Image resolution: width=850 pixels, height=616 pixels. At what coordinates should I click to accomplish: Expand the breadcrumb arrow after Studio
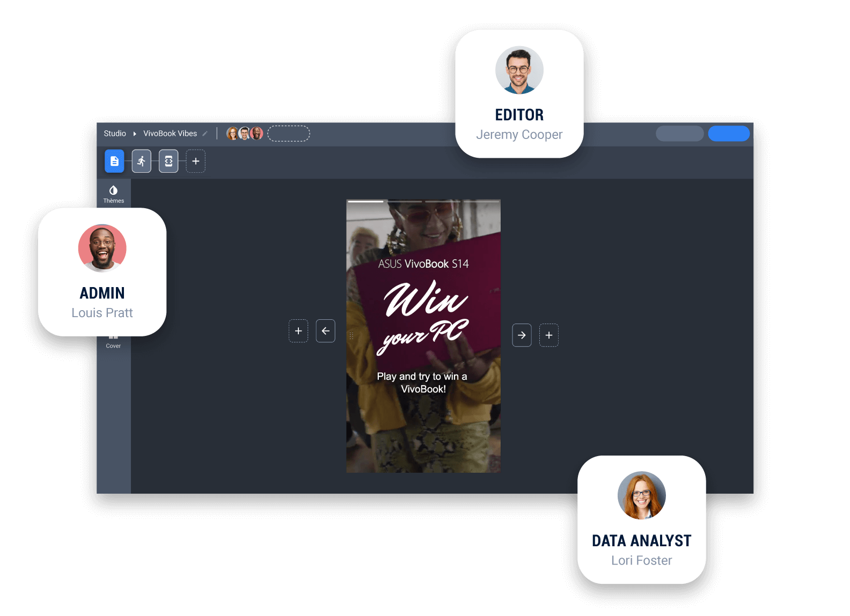[135, 134]
